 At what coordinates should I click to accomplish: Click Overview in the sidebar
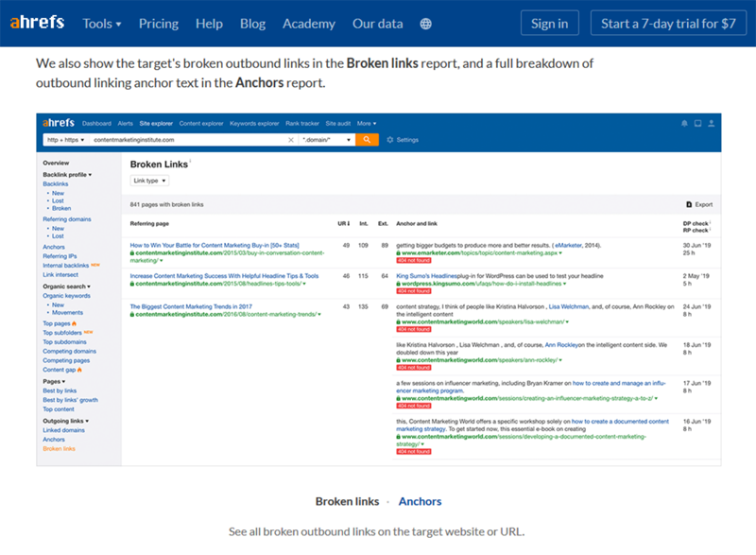tap(56, 163)
